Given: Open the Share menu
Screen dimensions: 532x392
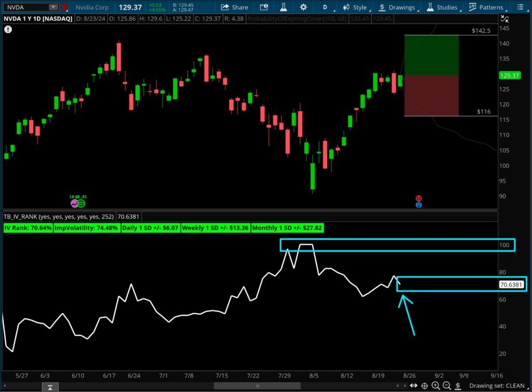Looking at the screenshot, I should point(234,7).
